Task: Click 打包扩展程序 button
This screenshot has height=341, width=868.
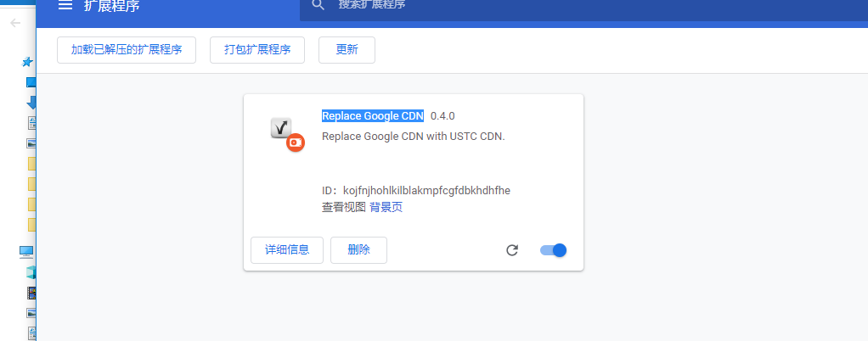Action: [x=257, y=50]
